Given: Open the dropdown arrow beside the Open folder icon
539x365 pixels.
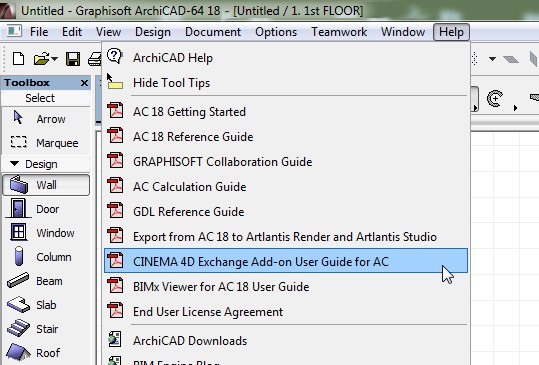Looking at the screenshot, I should (54, 59).
